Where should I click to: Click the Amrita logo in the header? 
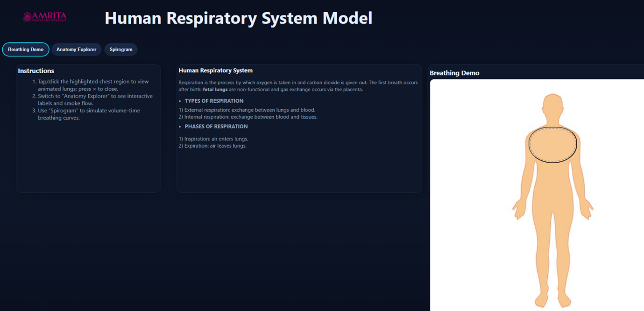(45, 17)
